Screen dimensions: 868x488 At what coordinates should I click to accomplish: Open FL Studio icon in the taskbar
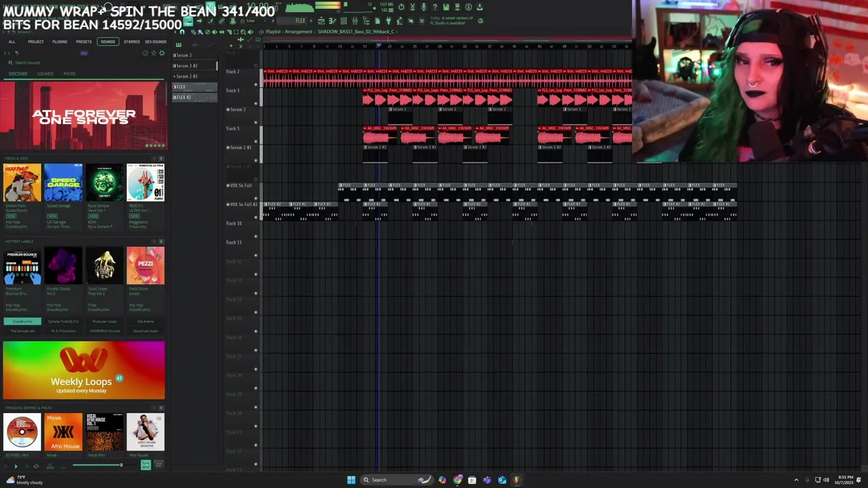point(517,480)
